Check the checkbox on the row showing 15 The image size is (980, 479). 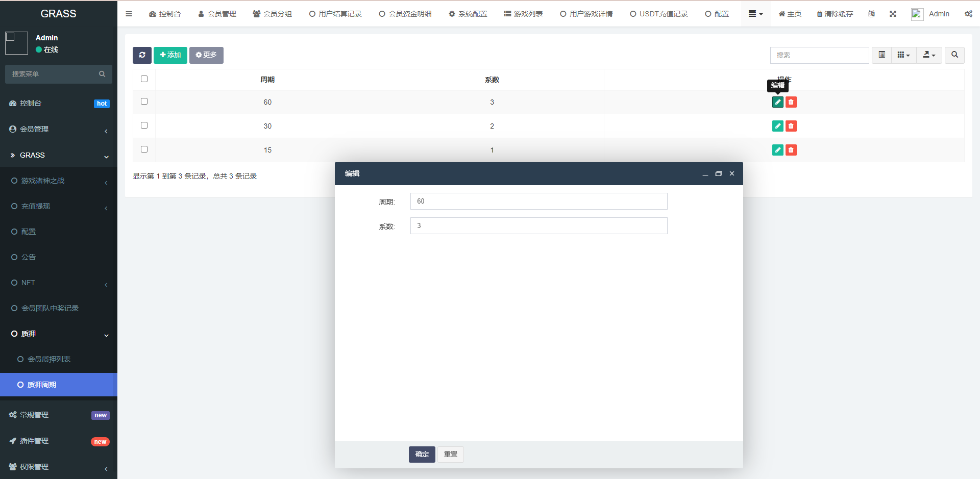point(144,149)
